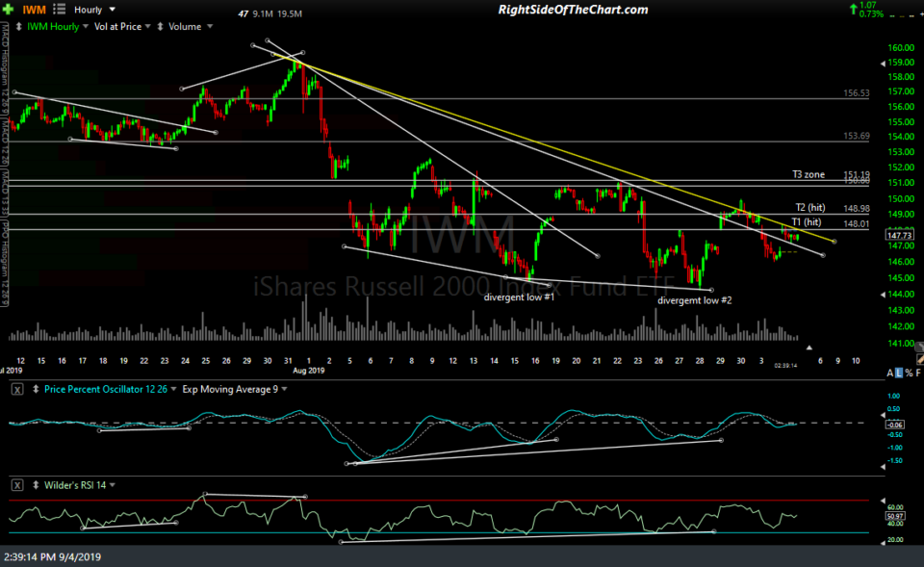Viewport: 924px width, 567px height.
Task: Click the green plus to add a symbol
Action: click(9, 9)
